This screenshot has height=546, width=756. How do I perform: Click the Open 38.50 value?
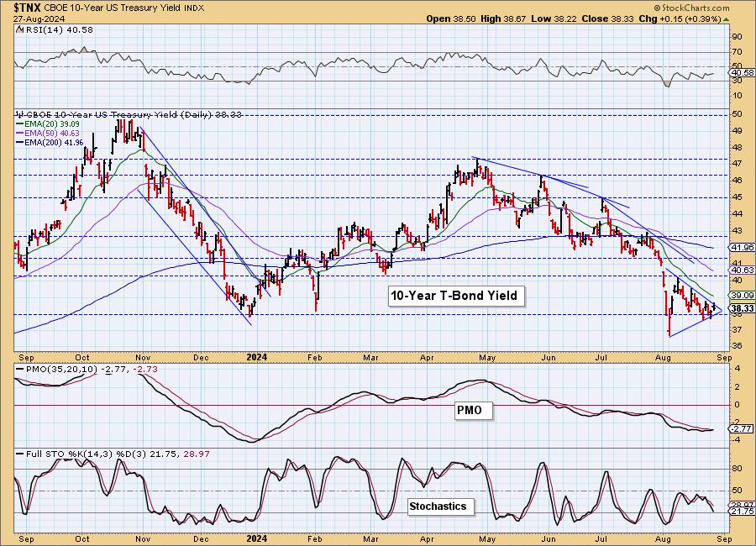(451, 18)
